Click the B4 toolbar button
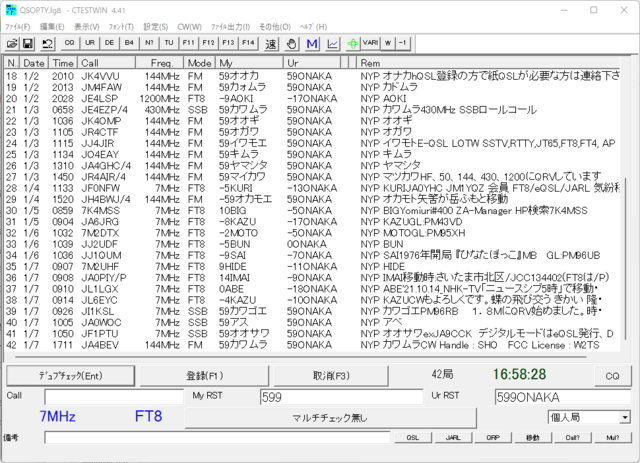Screen dimensions: 640x463 (x=129, y=43)
